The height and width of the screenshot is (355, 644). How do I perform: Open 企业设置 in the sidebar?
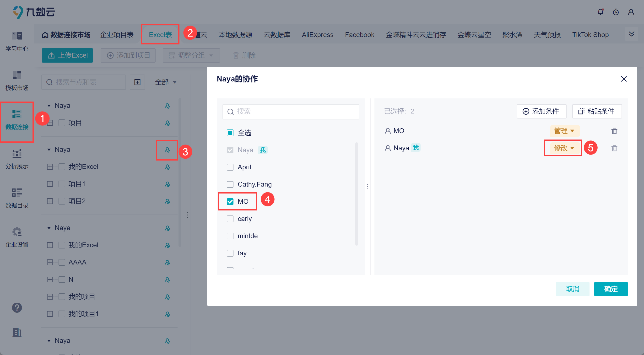tap(17, 237)
